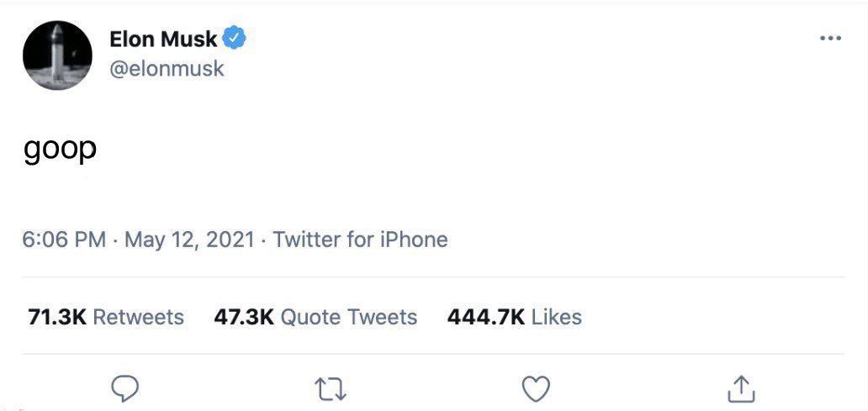View the 47.3K Quote Tweets list
The image size is (868, 411).
(315, 317)
